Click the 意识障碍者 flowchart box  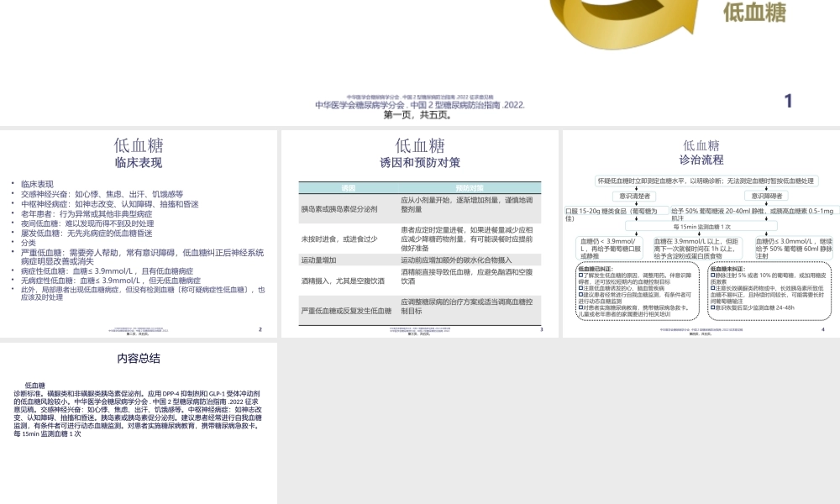766,196
